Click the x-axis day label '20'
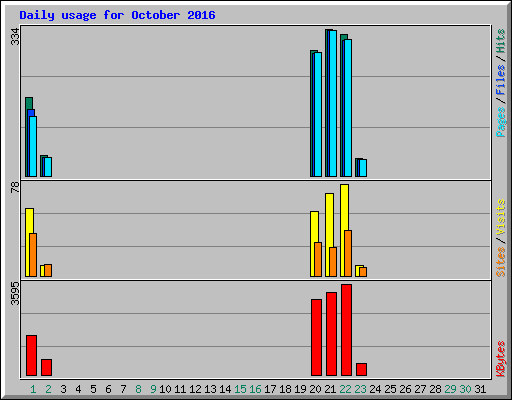Image resolution: width=512 pixels, height=400 pixels. point(315,389)
